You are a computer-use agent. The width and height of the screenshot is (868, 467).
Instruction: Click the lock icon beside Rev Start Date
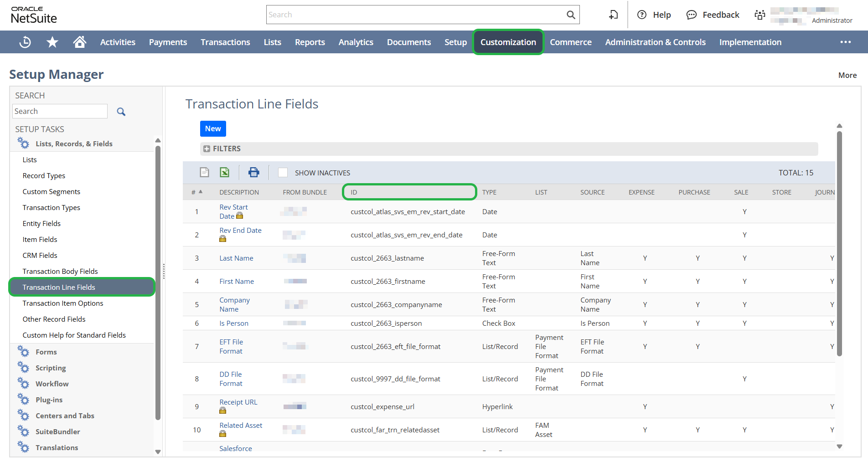pos(240,216)
